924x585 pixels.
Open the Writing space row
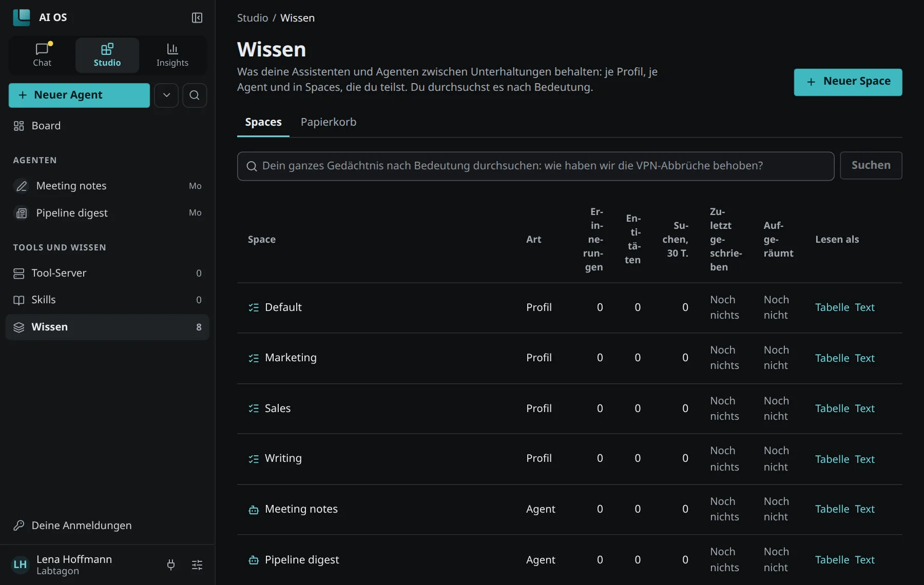[x=570, y=459]
